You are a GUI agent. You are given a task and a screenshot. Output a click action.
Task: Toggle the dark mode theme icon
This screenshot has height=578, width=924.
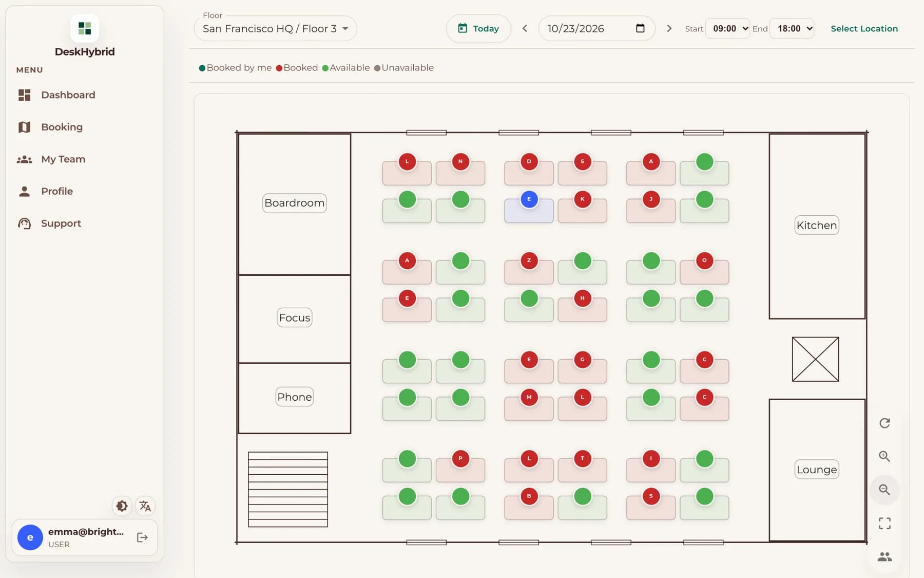(x=122, y=506)
